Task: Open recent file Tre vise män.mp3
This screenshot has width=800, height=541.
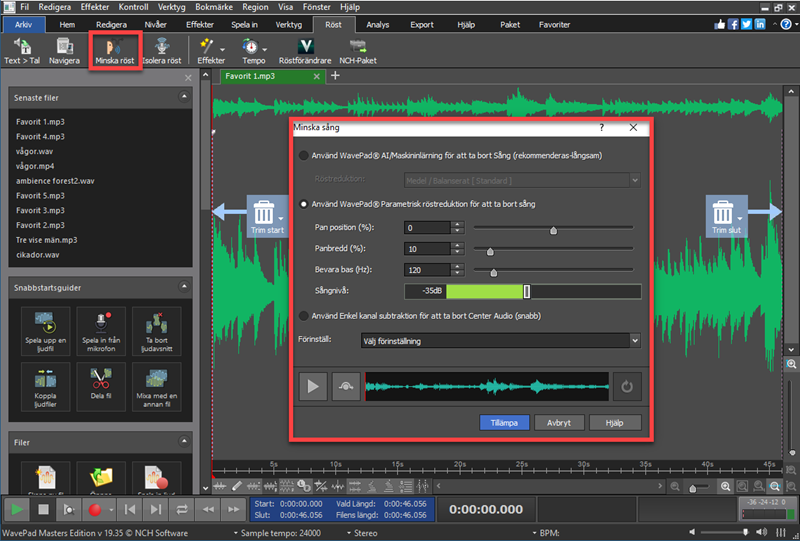Action: pos(46,240)
